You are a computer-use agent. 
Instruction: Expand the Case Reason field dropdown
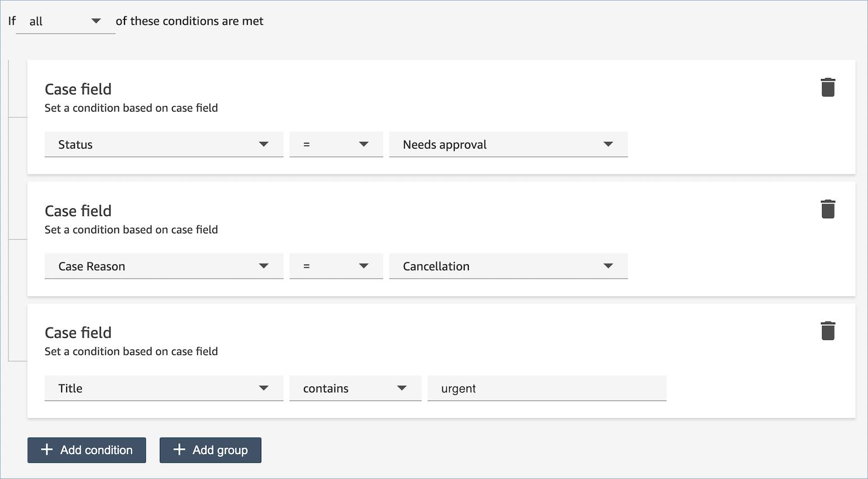point(164,266)
